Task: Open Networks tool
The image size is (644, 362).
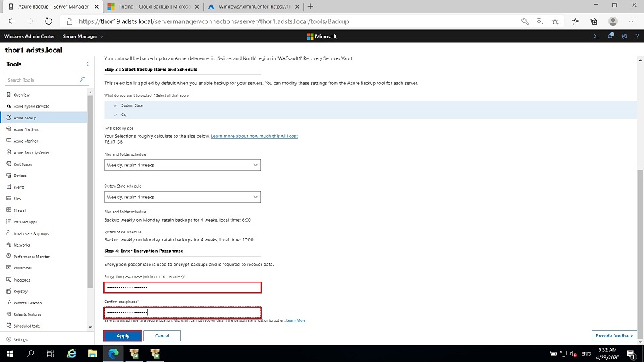Action: [x=21, y=245]
